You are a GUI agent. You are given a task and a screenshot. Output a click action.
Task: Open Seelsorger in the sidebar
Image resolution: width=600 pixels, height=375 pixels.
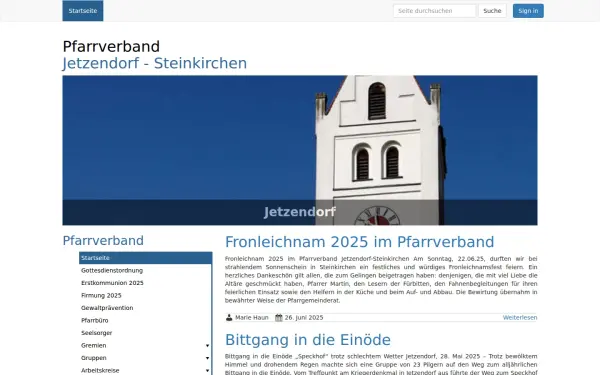(x=96, y=333)
